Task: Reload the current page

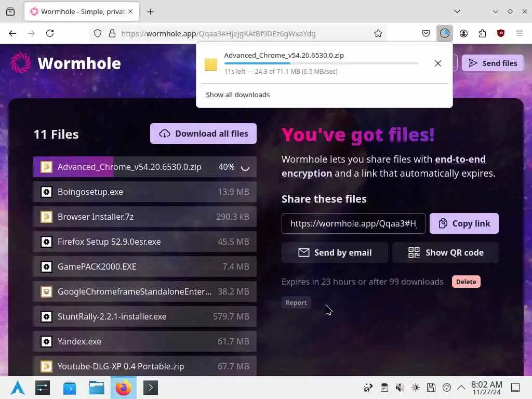Action: [x=50, y=33]
